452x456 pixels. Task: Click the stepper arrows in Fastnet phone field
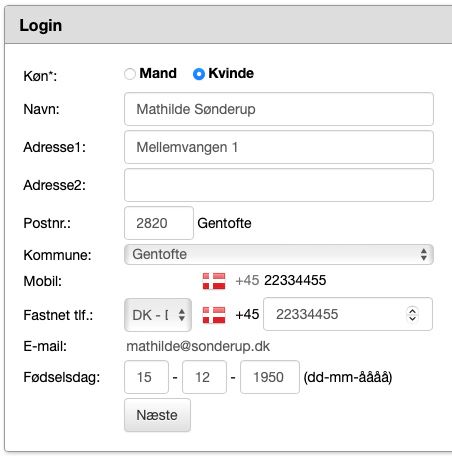click(x=412, y=314)
